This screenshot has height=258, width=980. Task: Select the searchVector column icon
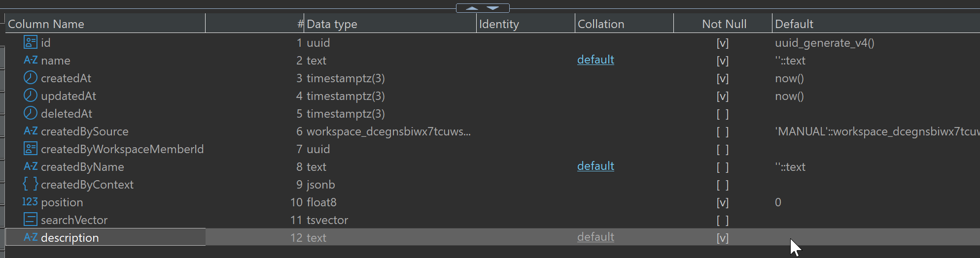point(30,220)
